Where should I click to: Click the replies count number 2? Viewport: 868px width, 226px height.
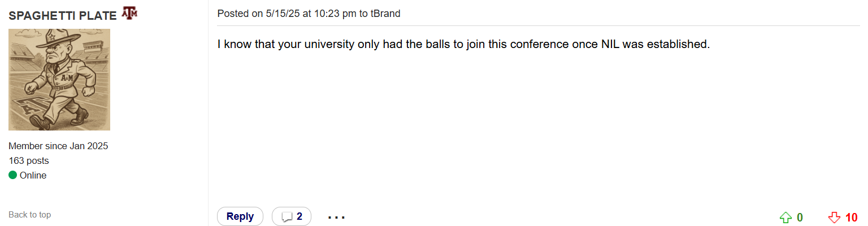point(300,216)
